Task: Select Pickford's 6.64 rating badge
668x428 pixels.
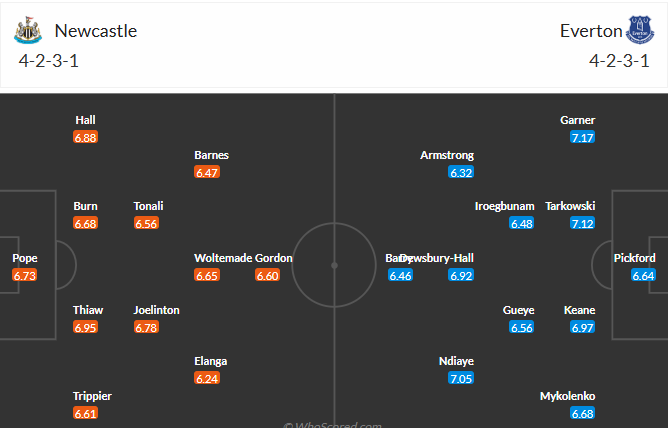Action: coord(643,275)
